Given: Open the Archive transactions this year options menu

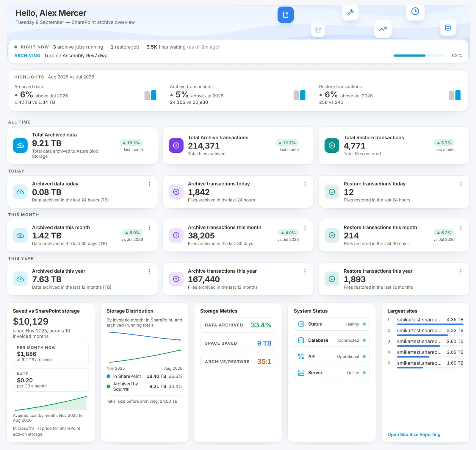Looking at the screenshot, I should [305, 271].
